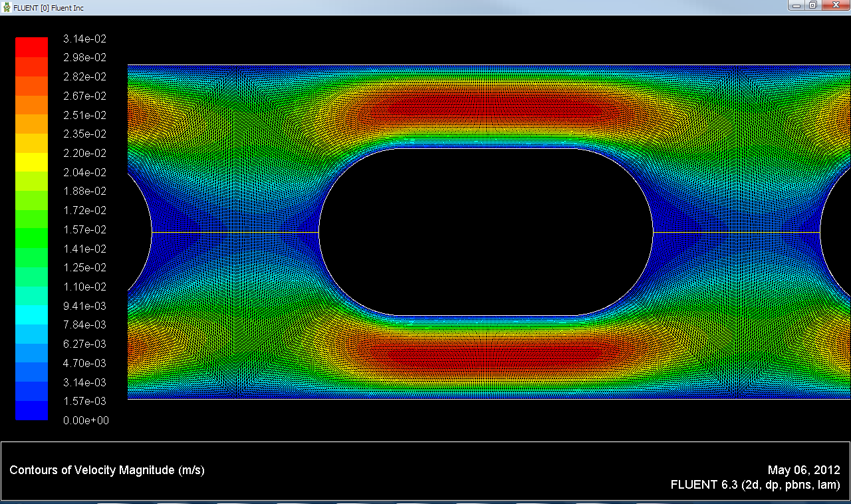The width and height of the screenshot is (851, 504).
Task: Click the 'May 06, 2012' date text
Action: (804, 470)
